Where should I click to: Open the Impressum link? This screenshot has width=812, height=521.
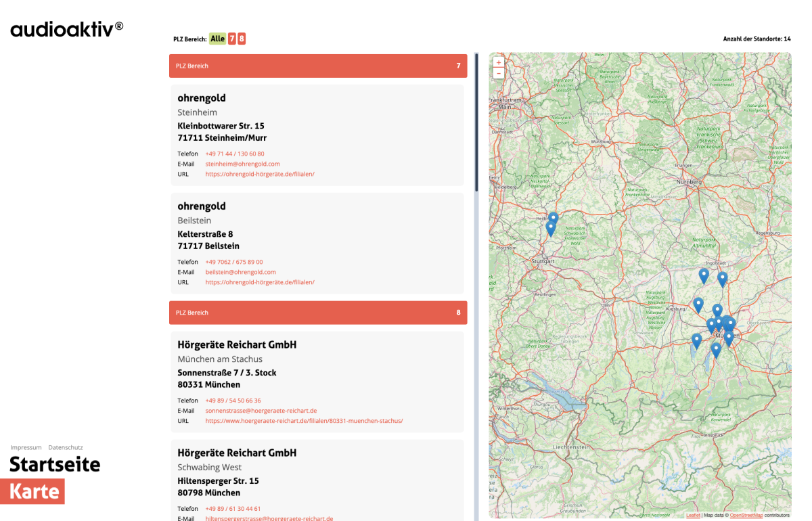pos(26,447)
